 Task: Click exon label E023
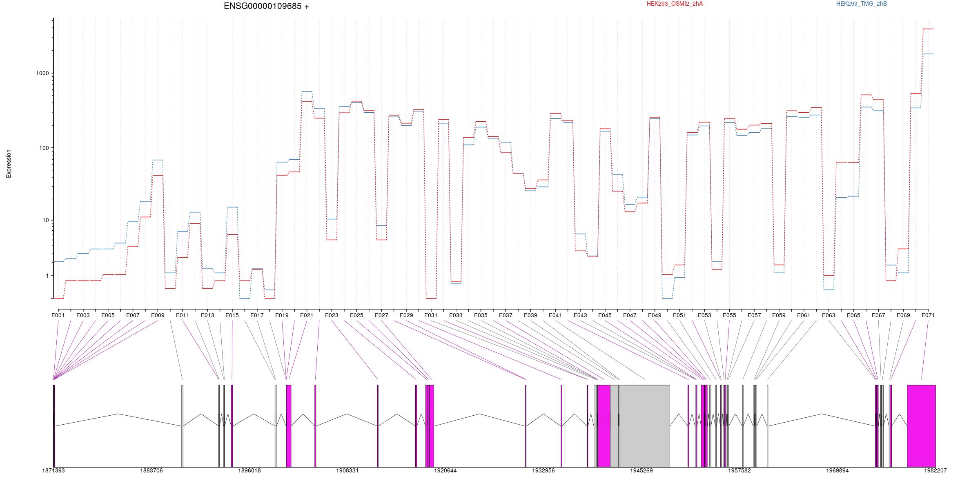(x=332, y=315)
